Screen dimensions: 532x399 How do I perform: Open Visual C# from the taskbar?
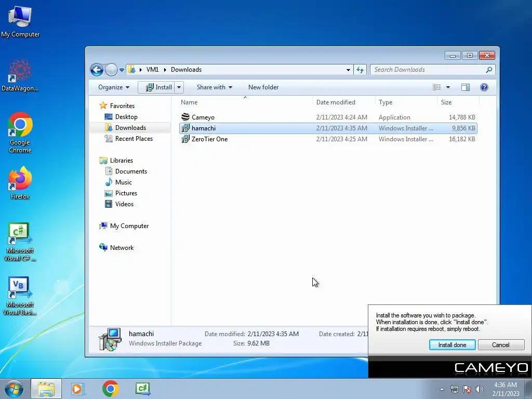143,389
